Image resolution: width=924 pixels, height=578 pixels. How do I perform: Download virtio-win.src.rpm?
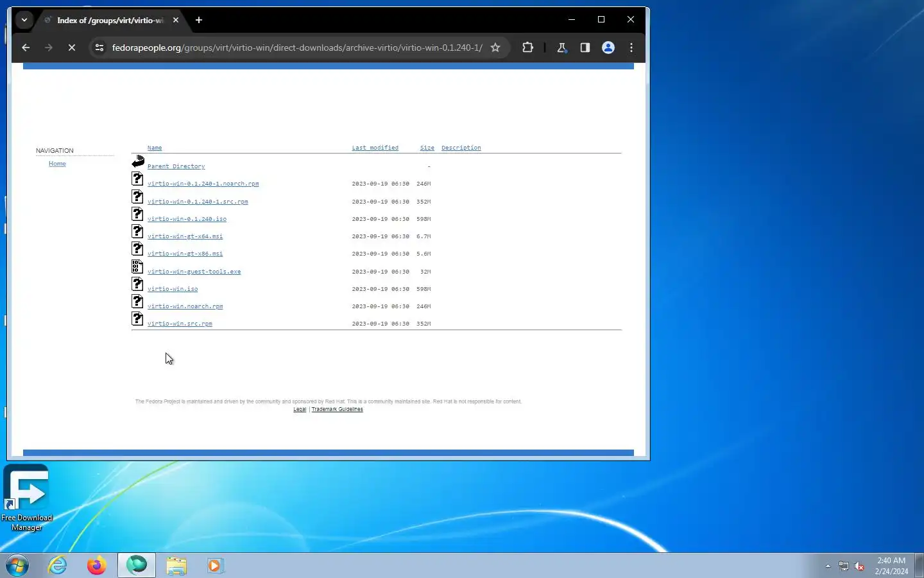pyautogui.click(x=180, y=324)
